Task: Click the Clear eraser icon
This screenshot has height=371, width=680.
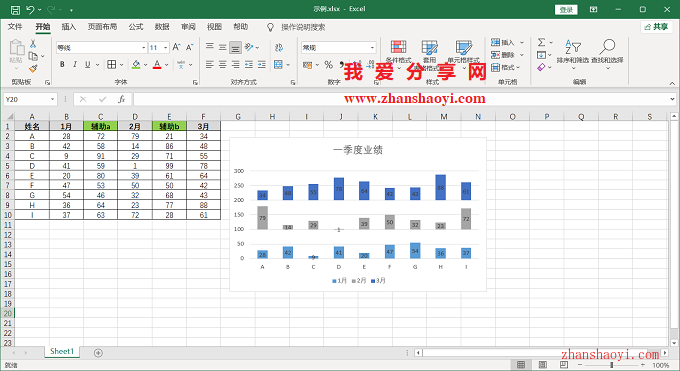Action: click(x=541, y=67)
